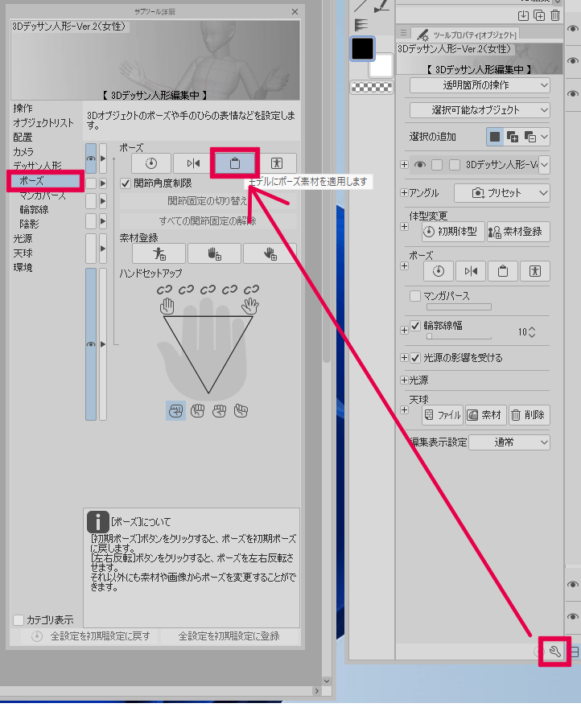This screenshot has width=581, height=728.
Task: Open 編集表示設定 通常 dropdown
Action: 509,442
